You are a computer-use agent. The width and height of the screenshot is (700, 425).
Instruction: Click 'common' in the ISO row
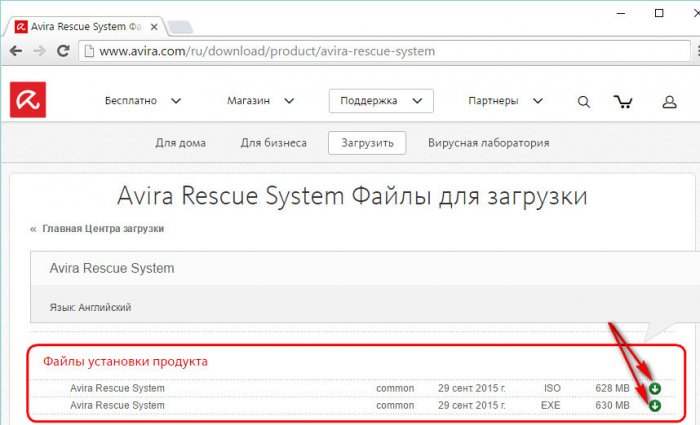(395, 388)
